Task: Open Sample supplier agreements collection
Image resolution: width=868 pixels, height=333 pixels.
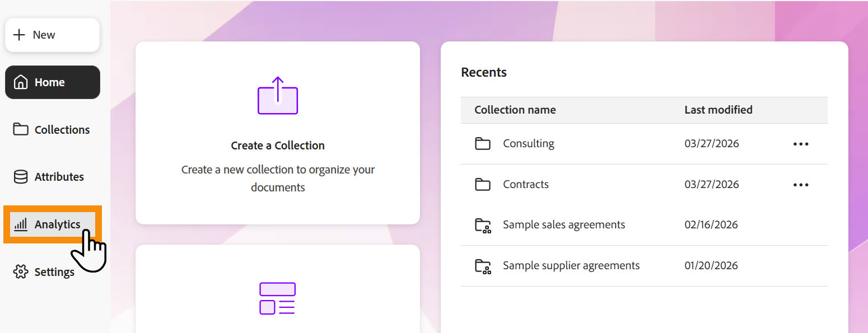Action: 571,266
